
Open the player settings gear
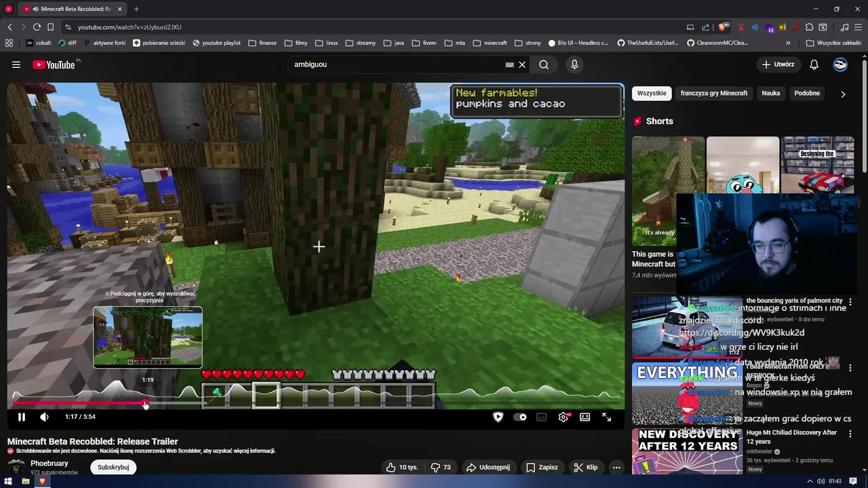point(564,417)
